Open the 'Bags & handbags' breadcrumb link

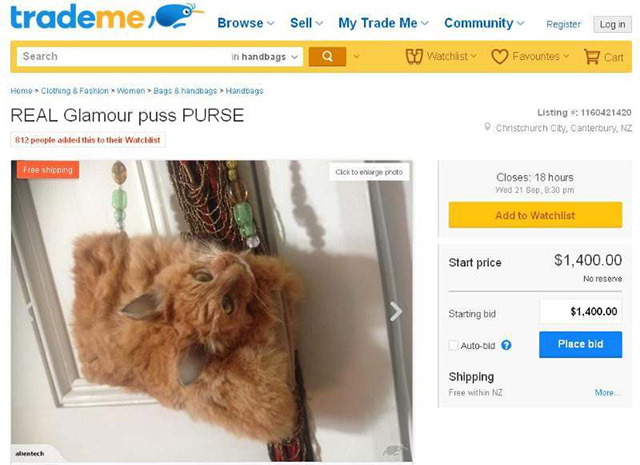pos(185,91)
